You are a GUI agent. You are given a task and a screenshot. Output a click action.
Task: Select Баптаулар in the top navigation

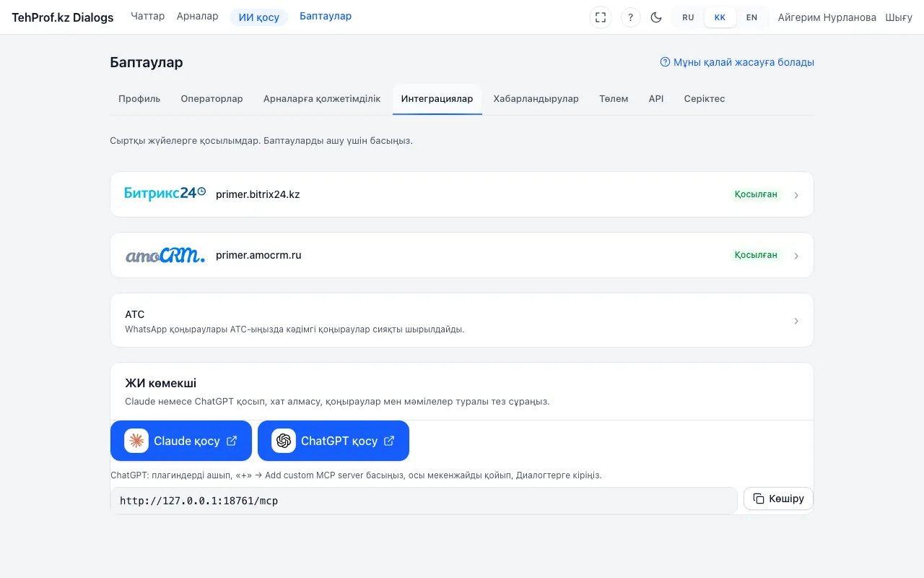(326, 17)
